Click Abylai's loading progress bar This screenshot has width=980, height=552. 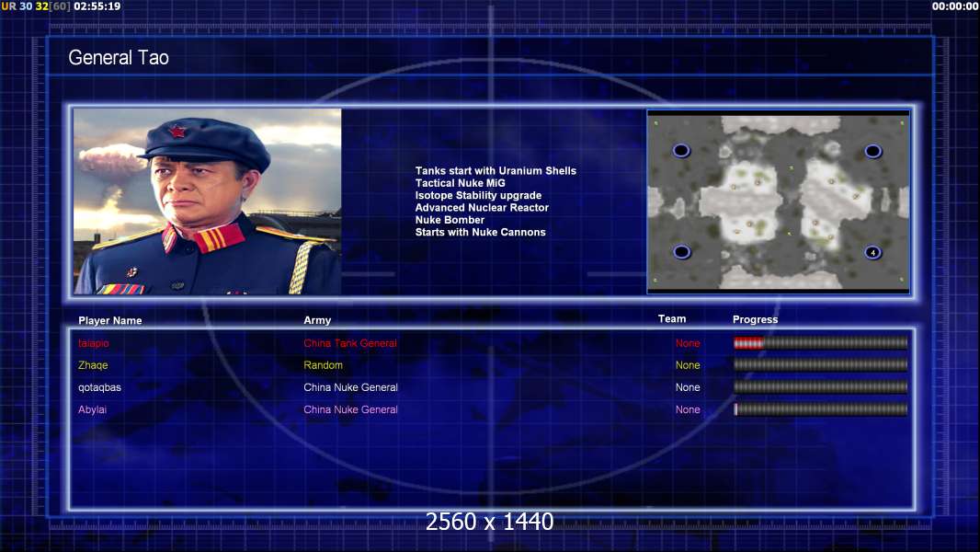(820, 409)
